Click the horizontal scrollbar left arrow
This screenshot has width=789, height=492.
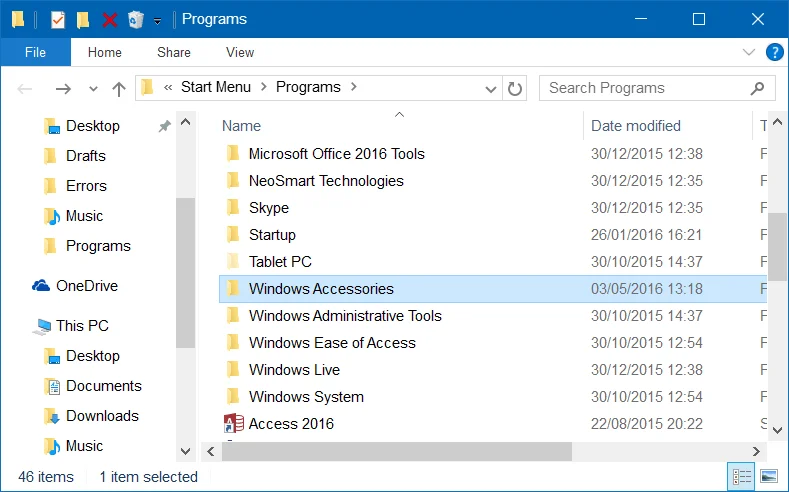211,452
